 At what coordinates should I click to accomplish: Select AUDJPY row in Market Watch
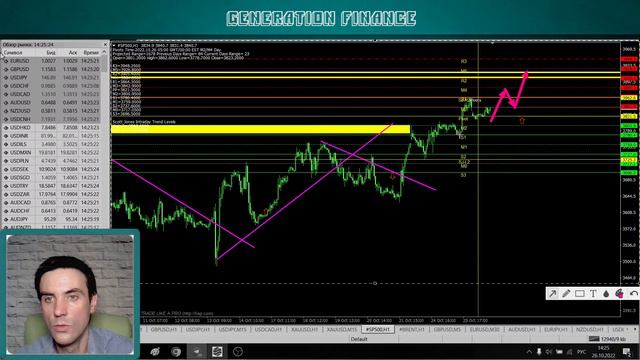(51, 220)
